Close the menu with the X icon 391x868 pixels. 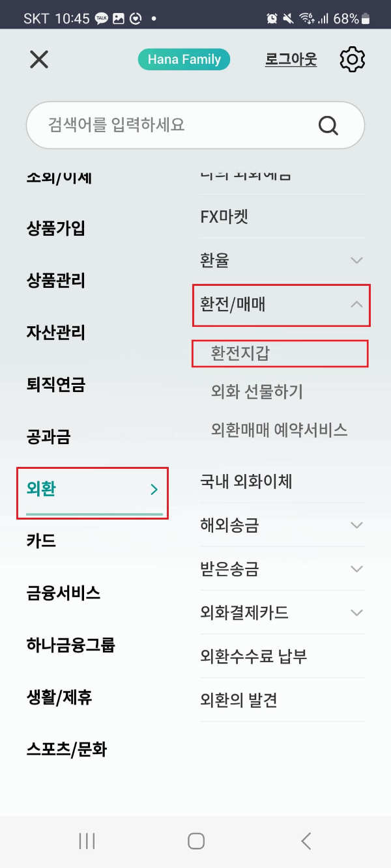coord(38,59)
